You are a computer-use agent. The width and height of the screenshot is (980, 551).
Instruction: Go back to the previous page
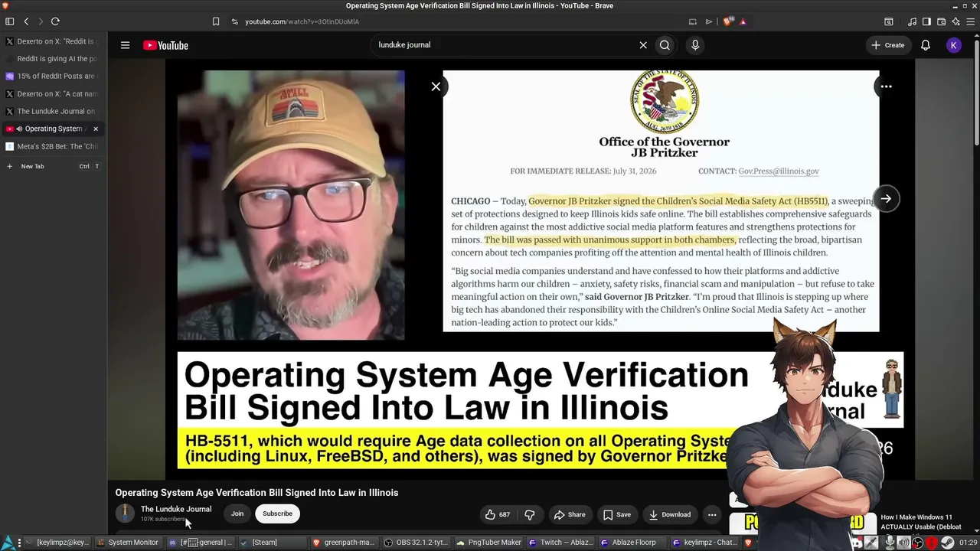(26, 21)
